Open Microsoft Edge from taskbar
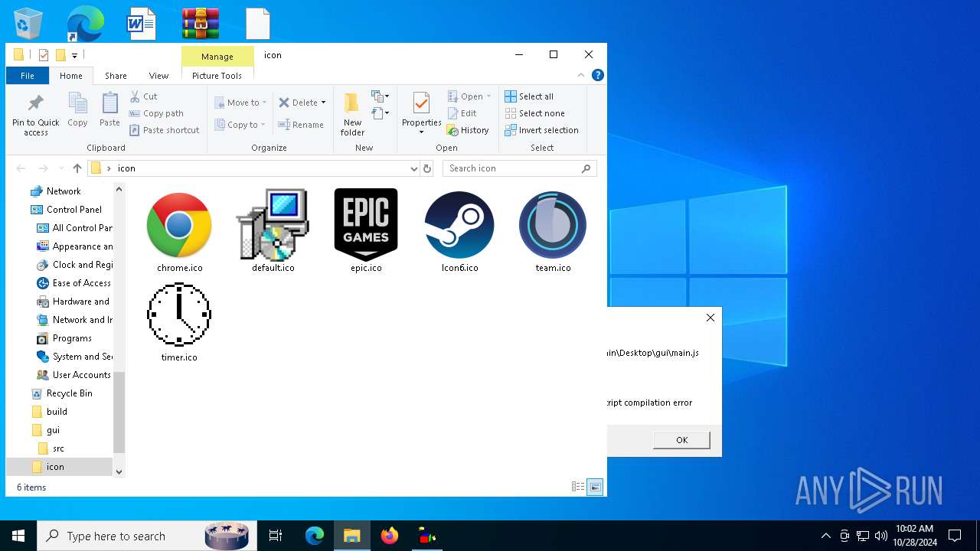Viewport: 980px width, 551px height. [x=315, y=536]
